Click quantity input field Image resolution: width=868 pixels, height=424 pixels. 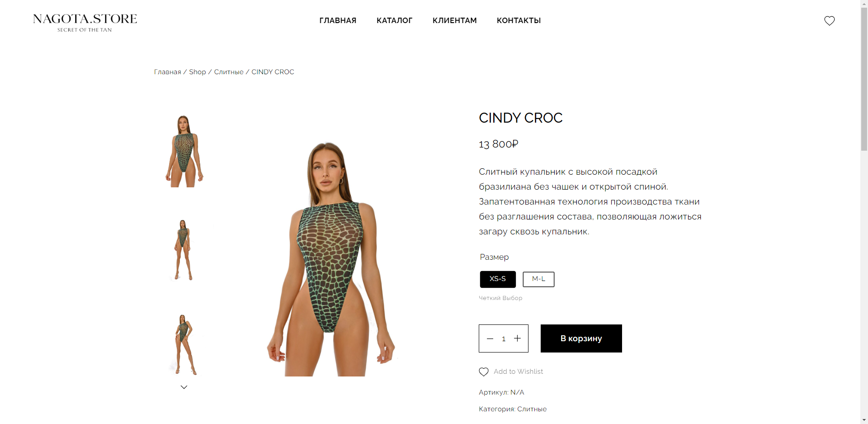(x=504, y=338)
